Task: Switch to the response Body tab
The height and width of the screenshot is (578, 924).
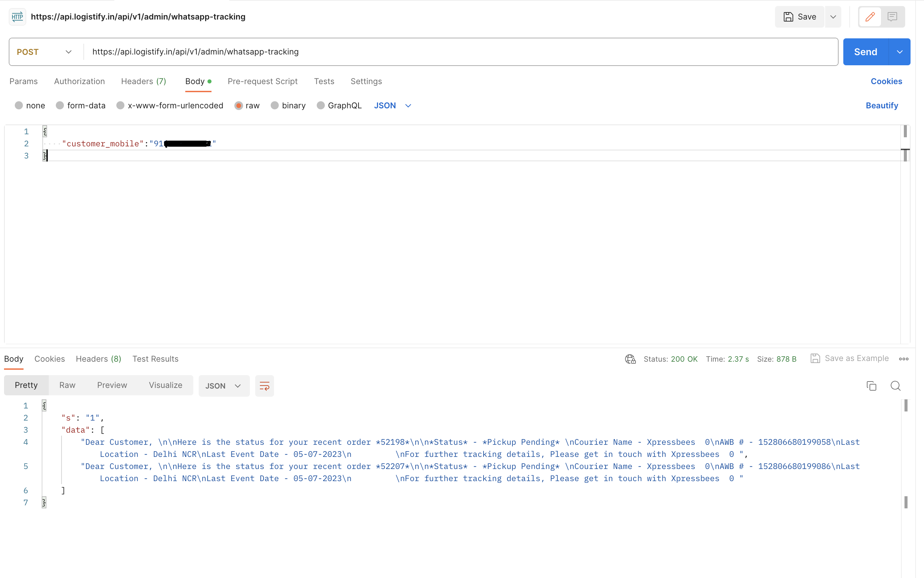Action: point(14,359)
